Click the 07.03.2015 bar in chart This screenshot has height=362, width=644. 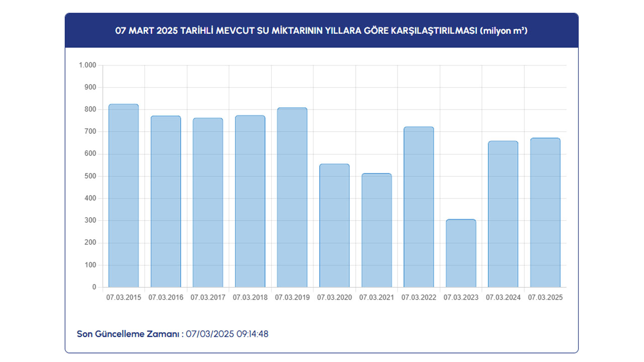coord(123,196)
